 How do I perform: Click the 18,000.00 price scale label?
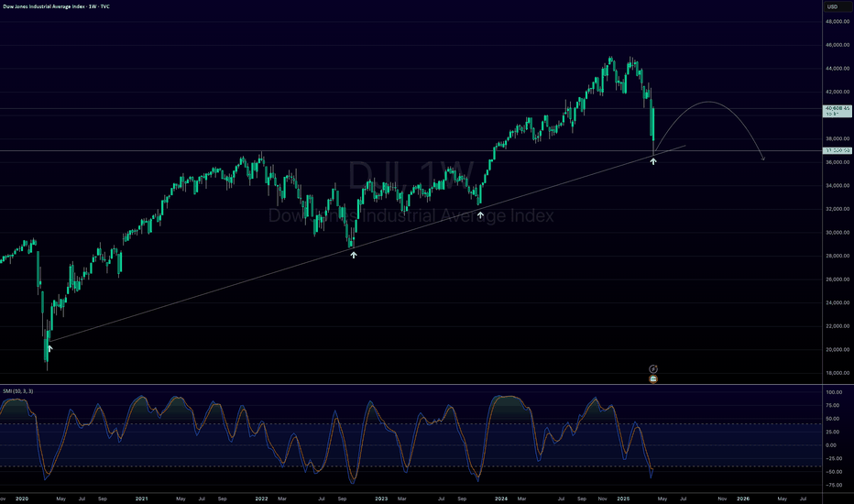(838, 373)
